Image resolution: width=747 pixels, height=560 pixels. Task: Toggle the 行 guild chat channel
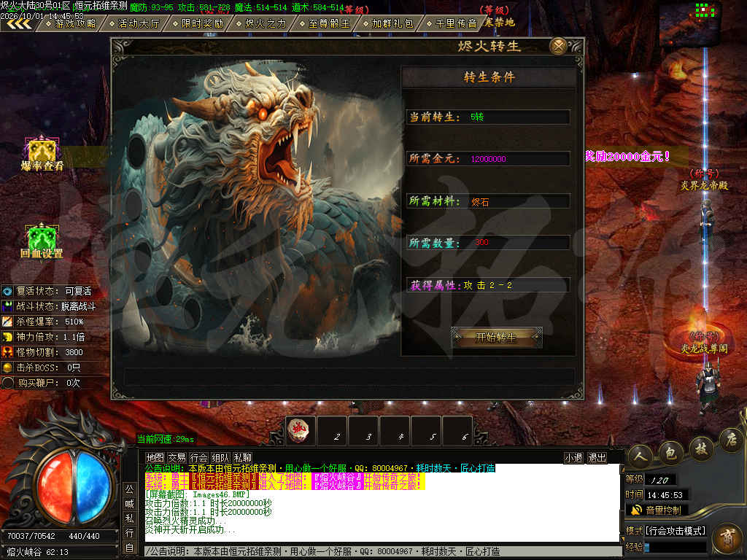click(x=130, y=533)
